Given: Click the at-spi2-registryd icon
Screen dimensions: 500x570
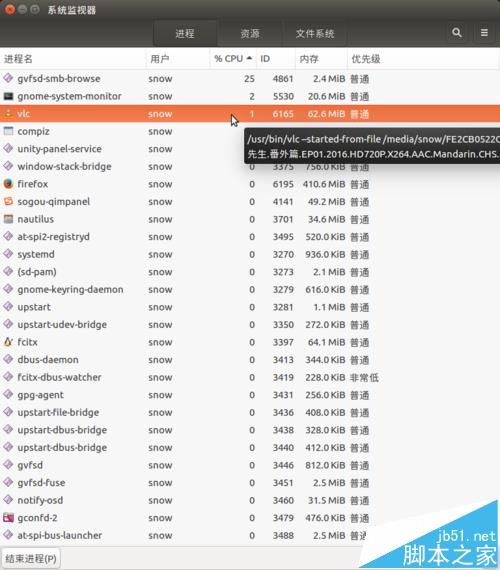Looking at the screenshot, I should pos(8,236).
